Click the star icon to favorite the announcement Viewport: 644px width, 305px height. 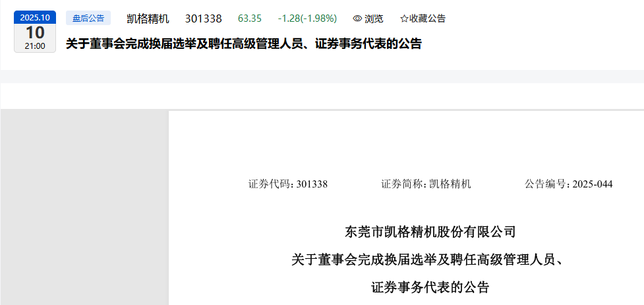404,18
